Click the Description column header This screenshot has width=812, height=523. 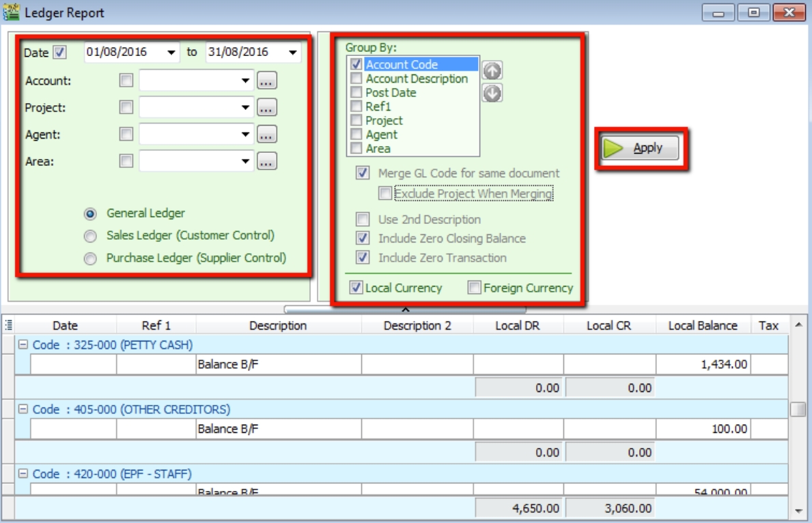[x=278, y=326]
